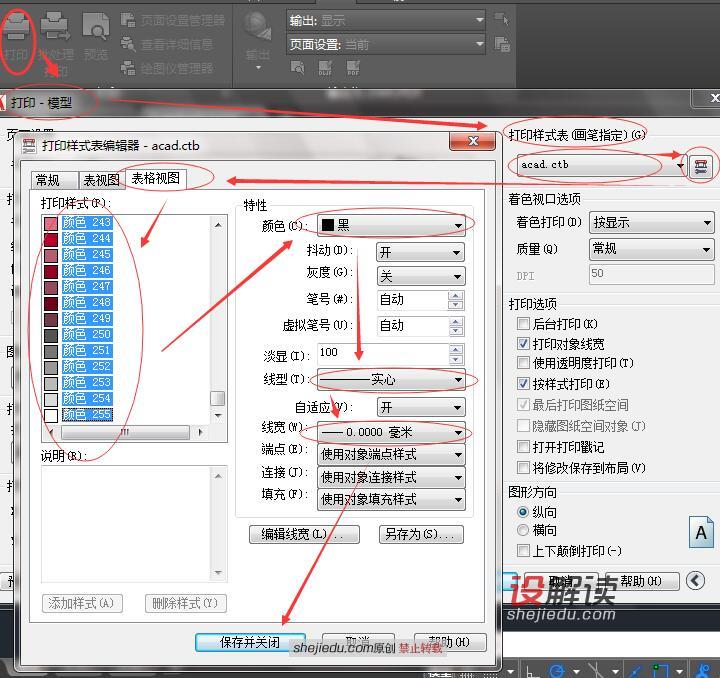Click the 删除样式 button

pyautogui.click(x=186, y=603)
